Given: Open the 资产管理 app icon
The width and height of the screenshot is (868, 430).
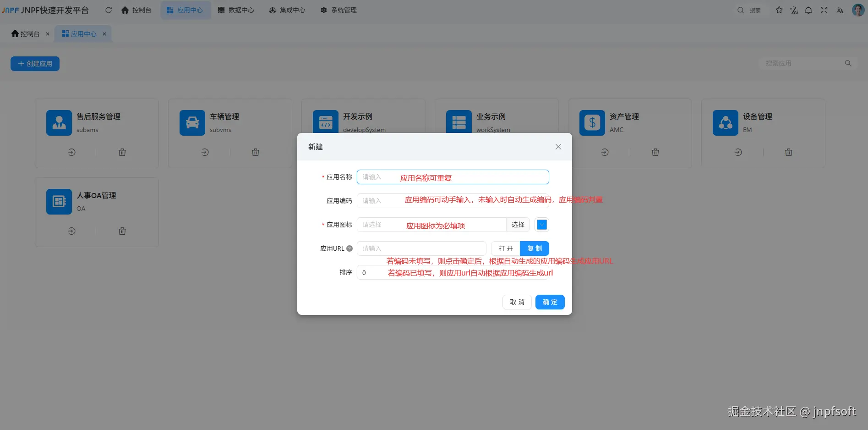Looking at the screenshot, I should coord(592,123).
